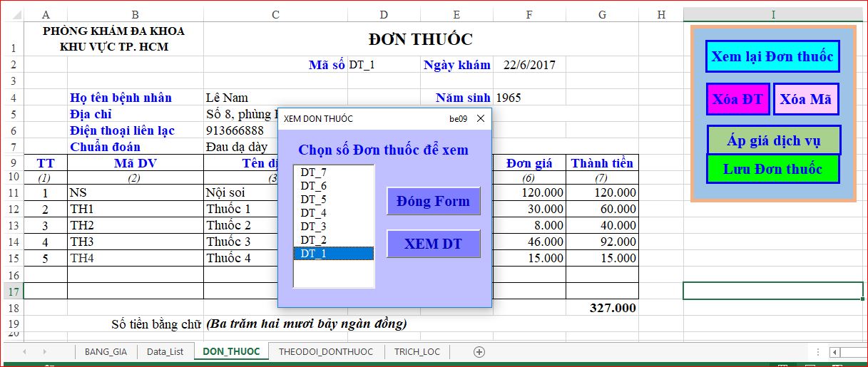The image size is (868, 367).
Task: Select column I header
Action: (x=773, y=14)
